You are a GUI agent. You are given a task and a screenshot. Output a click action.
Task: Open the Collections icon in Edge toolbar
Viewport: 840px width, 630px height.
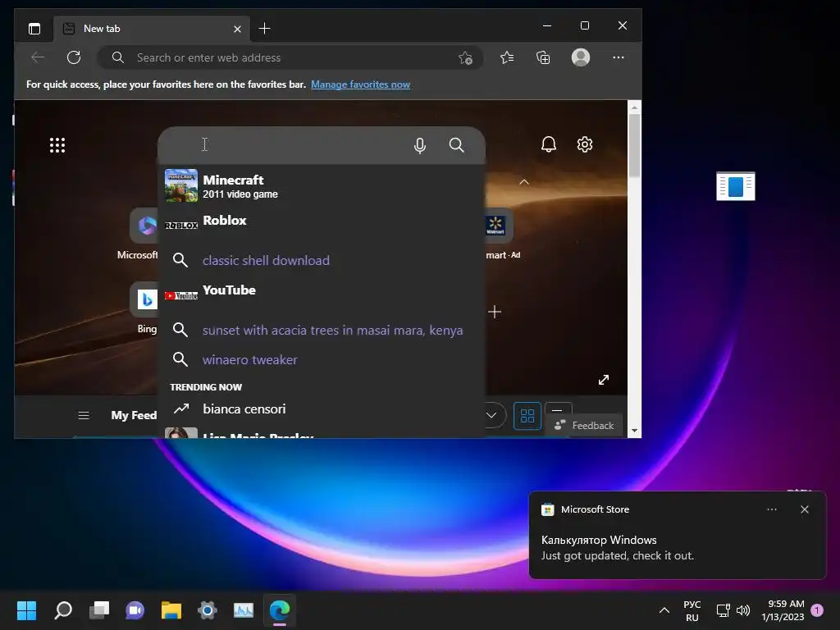click(x=543, y=57)
